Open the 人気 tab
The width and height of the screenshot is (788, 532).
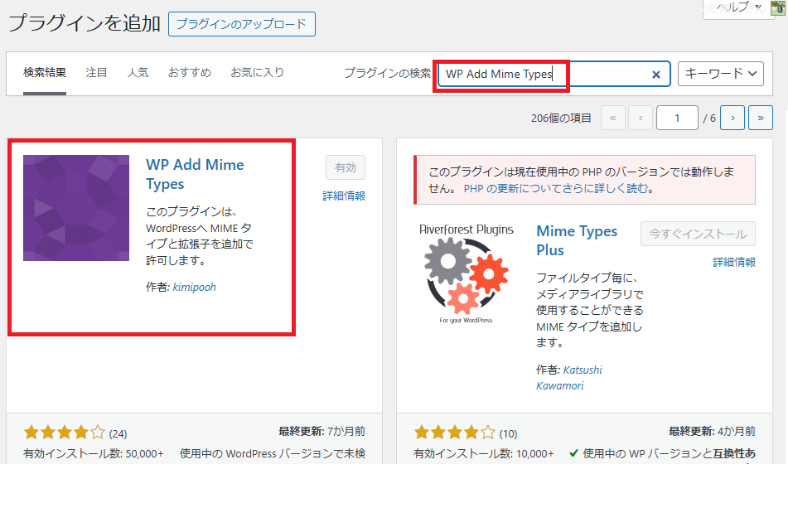(x=138, y=73)
